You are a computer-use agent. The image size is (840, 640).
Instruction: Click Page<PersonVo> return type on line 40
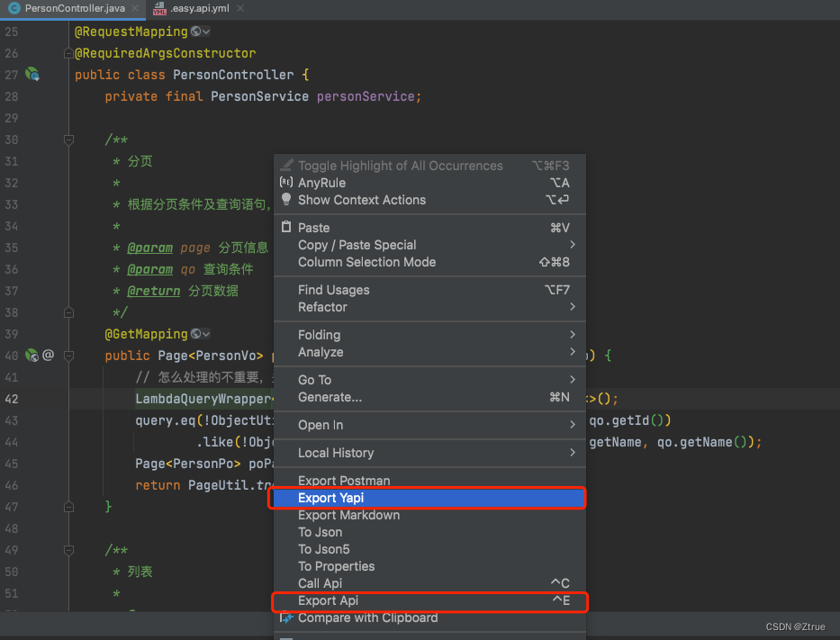(x=211, y=356)
